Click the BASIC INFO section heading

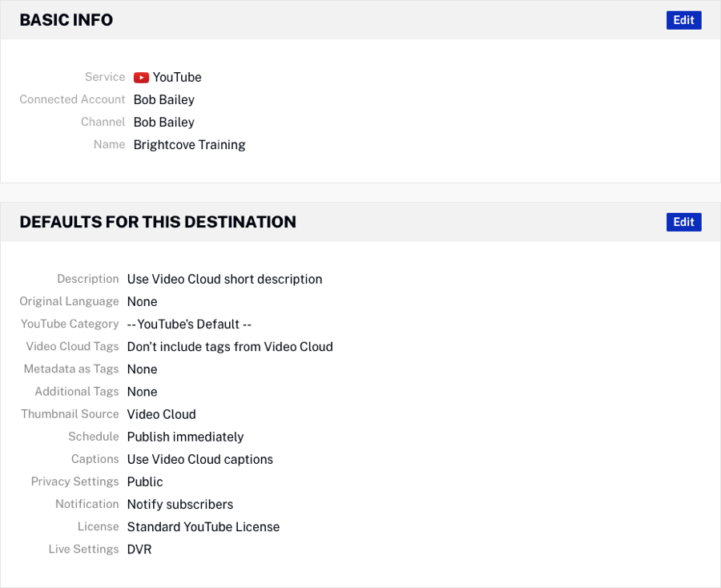tap(66, 20)
